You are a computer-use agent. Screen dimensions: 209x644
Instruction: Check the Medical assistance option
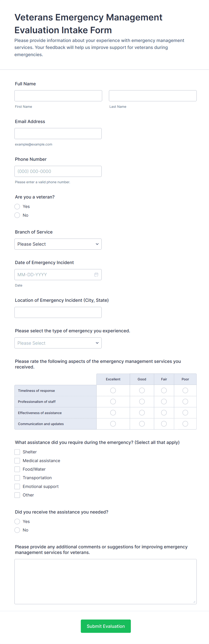point(17,461)
